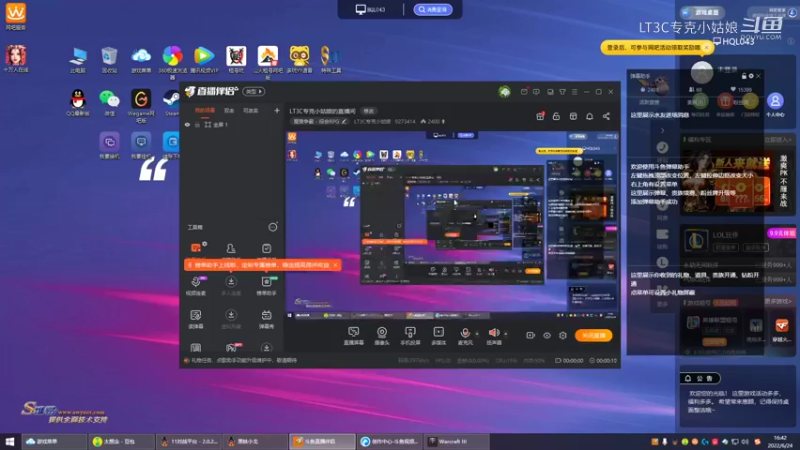Viewport: 800px width, 450px height.
Task: Click the search pill at top center
Action: click(x=433, y=9)
